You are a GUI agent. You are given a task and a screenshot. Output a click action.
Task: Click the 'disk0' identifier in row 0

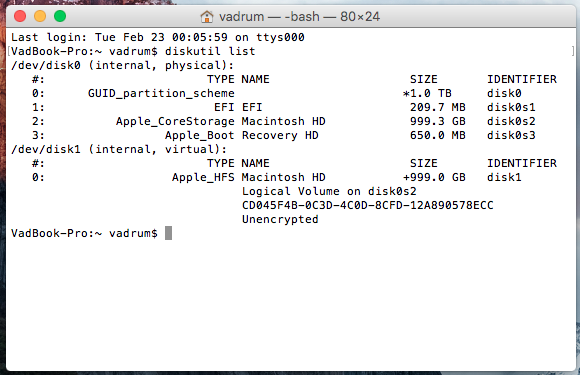coord(504,93)
